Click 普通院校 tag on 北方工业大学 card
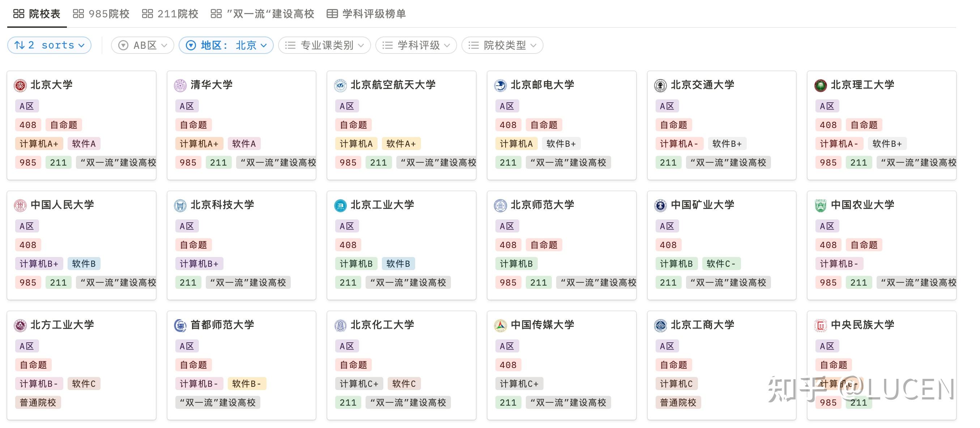Screen dimensions: 980x428 [38, 403]
